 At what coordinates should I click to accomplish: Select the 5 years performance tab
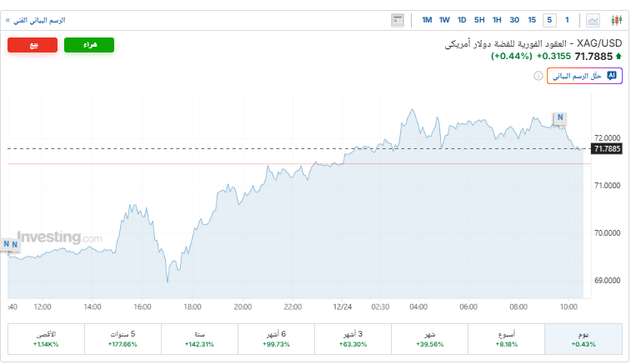(x=123, y=338)
